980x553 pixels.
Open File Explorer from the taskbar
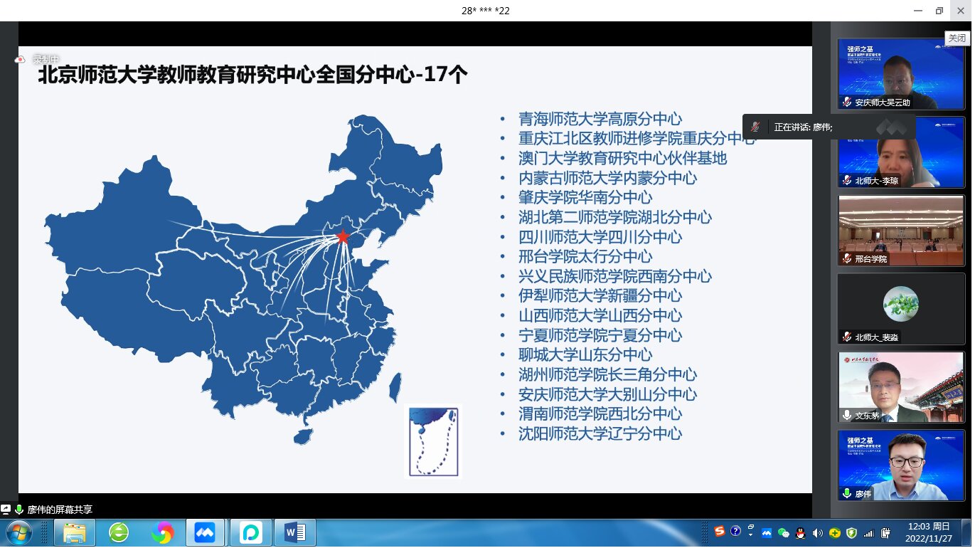[x=75, y=532]
